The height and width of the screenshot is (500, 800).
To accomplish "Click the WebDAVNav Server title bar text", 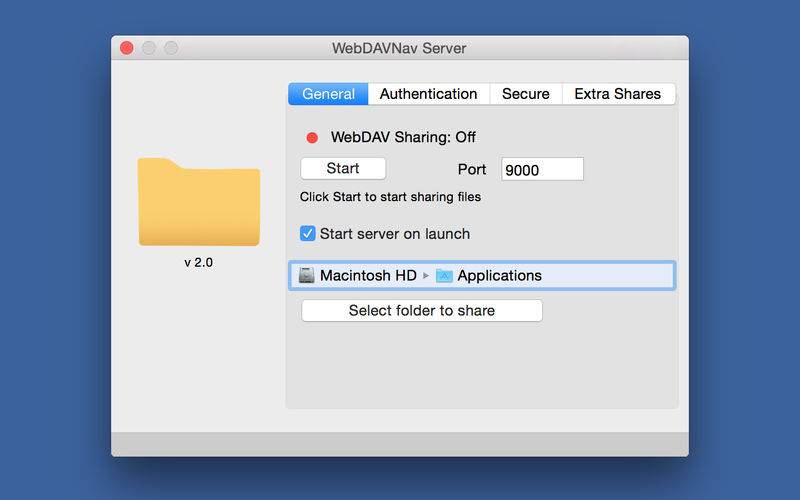I will point(399,48).
